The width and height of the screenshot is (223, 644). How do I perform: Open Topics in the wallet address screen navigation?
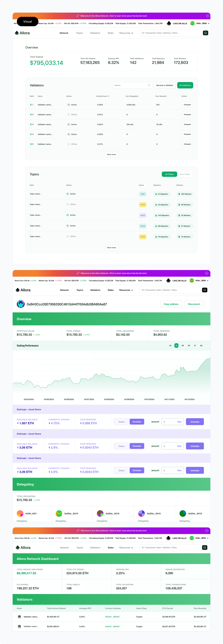pos(80,290)
